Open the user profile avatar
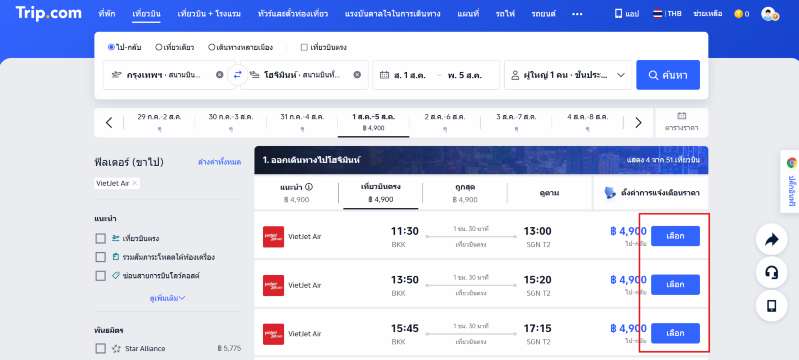The height and width of the screenshot is (360, 799). coord(769,14)
